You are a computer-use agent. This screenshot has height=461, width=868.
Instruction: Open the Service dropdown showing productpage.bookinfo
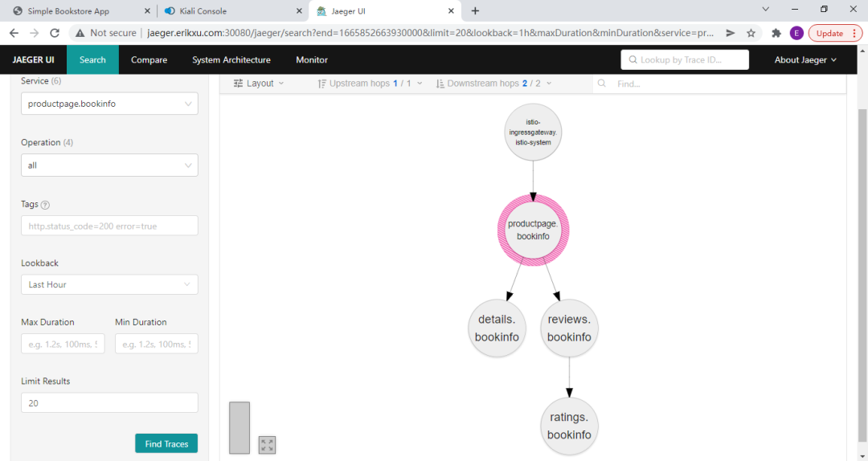109,104
